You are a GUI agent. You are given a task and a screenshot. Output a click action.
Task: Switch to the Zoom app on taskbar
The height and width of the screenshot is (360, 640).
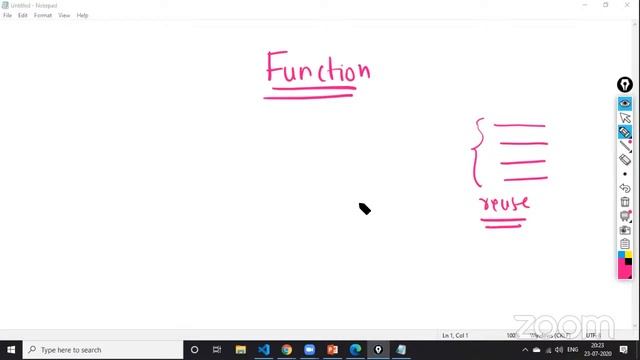click(x=309, y=350)
